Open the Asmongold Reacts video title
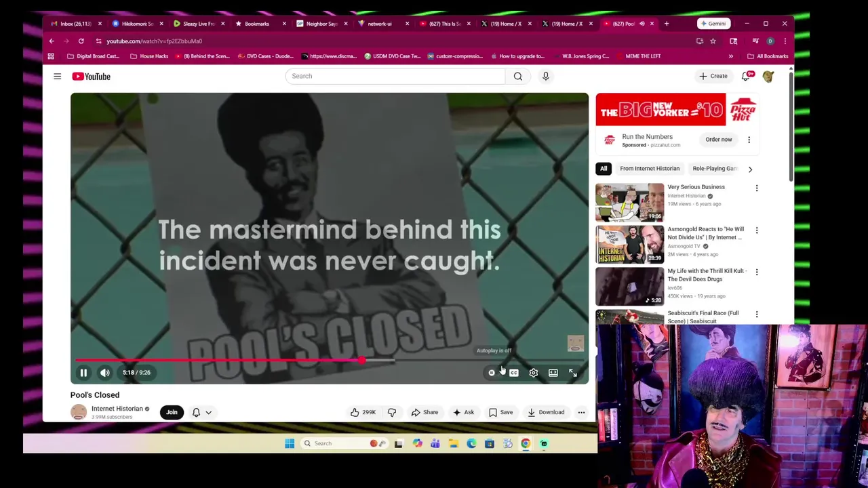 tap(705, 233)
